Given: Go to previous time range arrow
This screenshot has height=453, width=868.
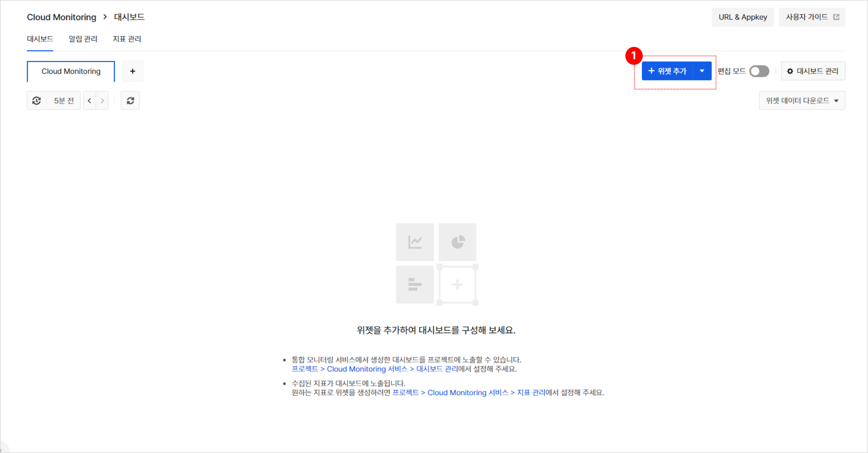Looking at the screenshot, I should 90,101.
